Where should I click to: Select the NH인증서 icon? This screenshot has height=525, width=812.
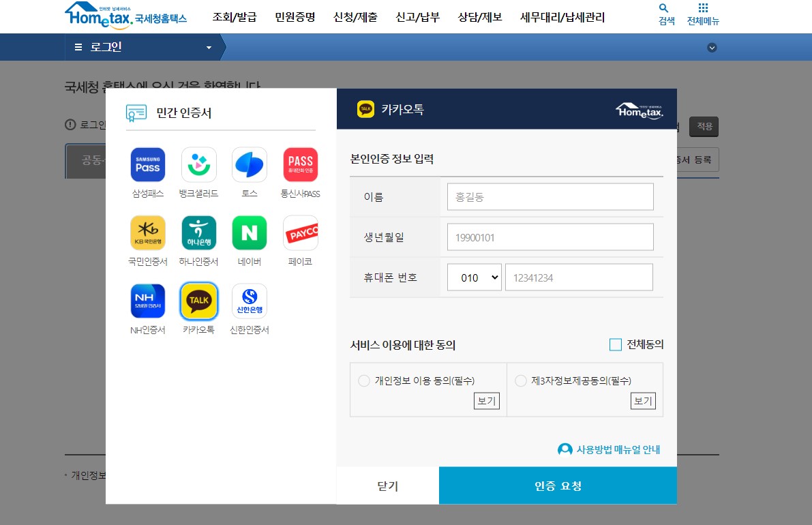pos(147,301)
